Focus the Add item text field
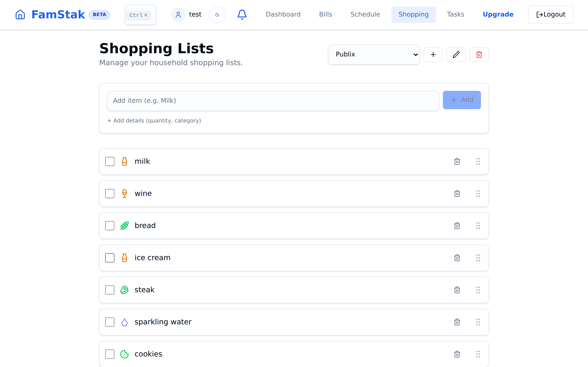Image resolution: width=588 pixels, height=367 pixels. pos(273,100)
